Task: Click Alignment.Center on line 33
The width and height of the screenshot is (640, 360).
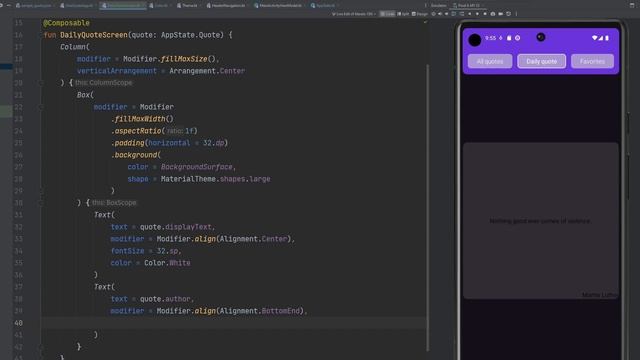Action: point(253,239)
